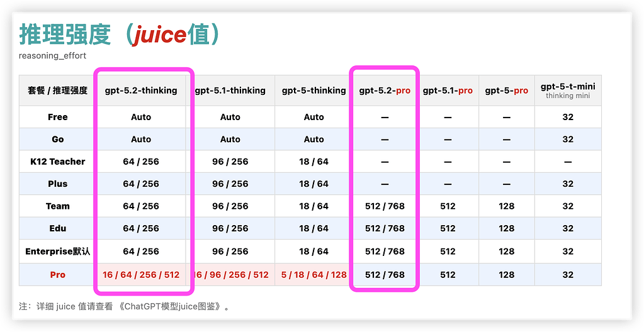The image size is (644, 332).
Task: Click 128 in the Edu row
Action: (x=506, y=228)
